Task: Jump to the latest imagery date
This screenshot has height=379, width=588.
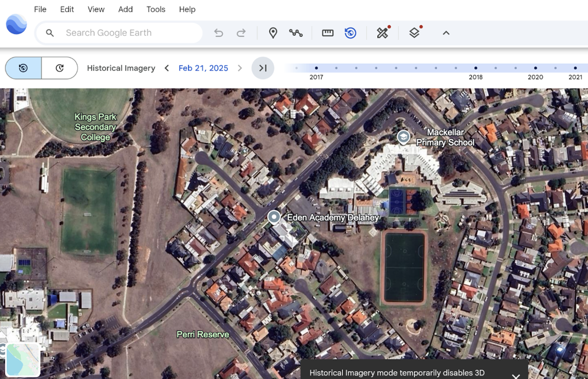Action: tap(263, 68)
